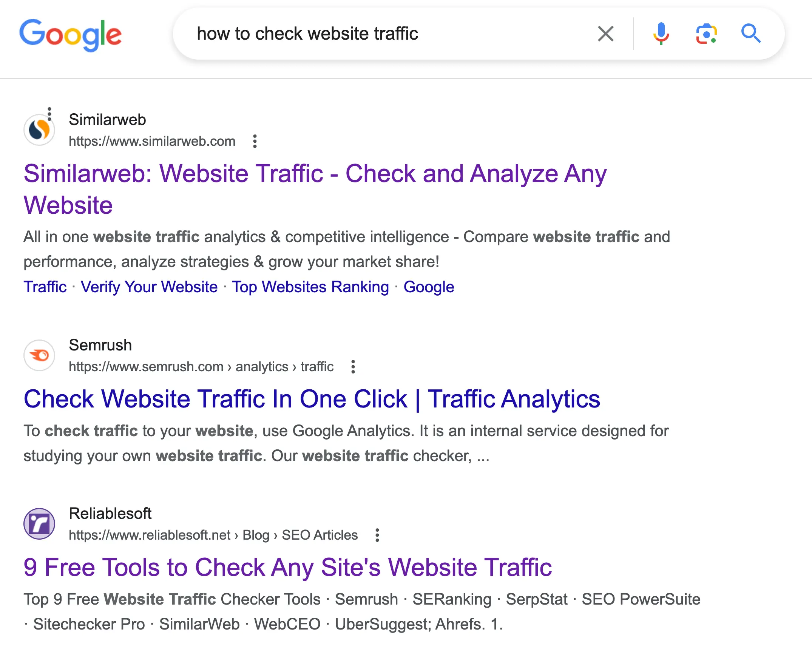
Task: Click the magnifying glass search button
Action: pos(750,34)
